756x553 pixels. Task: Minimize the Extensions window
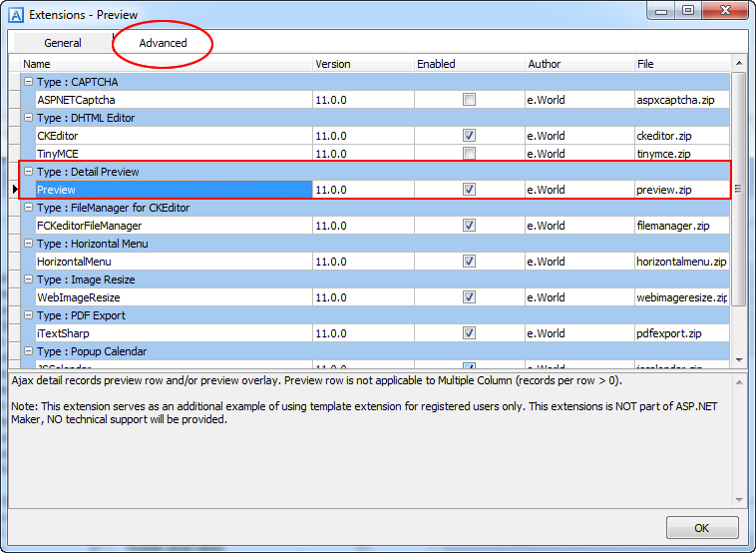pos(661,11)
